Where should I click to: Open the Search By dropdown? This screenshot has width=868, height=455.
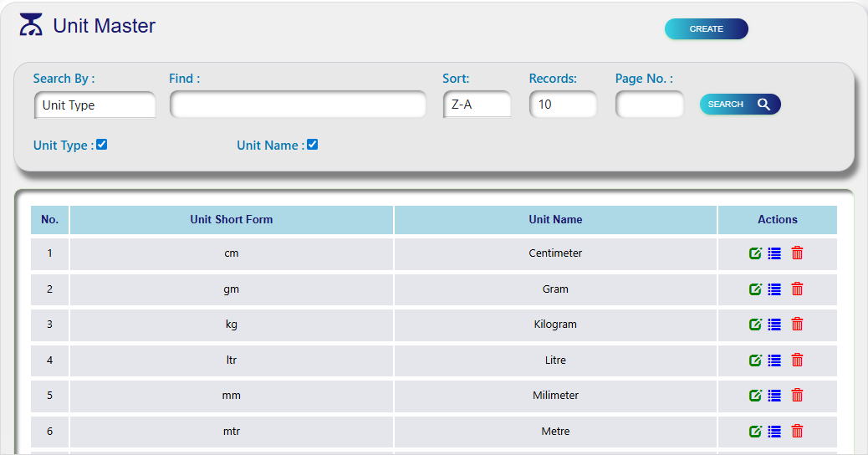(95, 105)
